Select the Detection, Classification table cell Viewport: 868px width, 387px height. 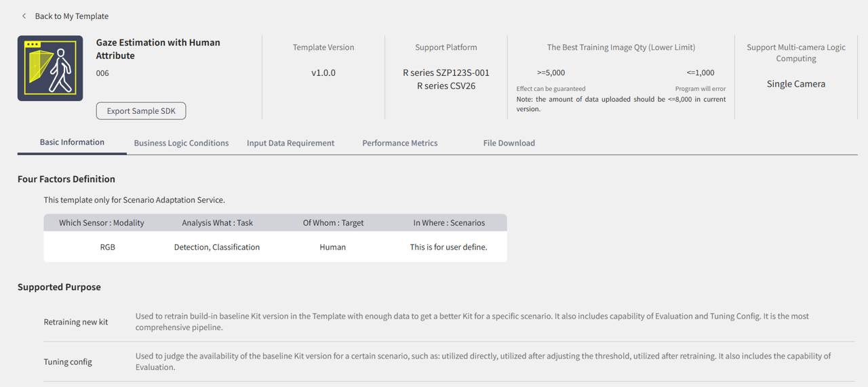217,247
